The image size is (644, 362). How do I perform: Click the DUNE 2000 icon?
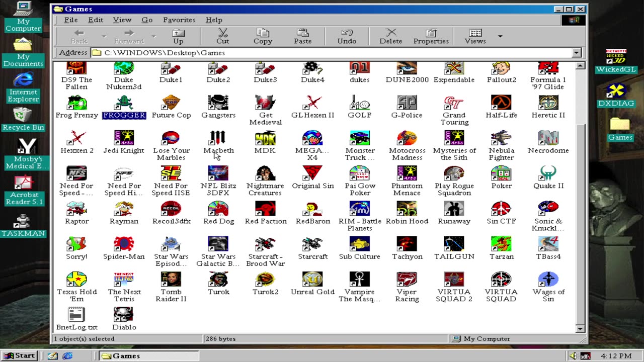[407, 68]
